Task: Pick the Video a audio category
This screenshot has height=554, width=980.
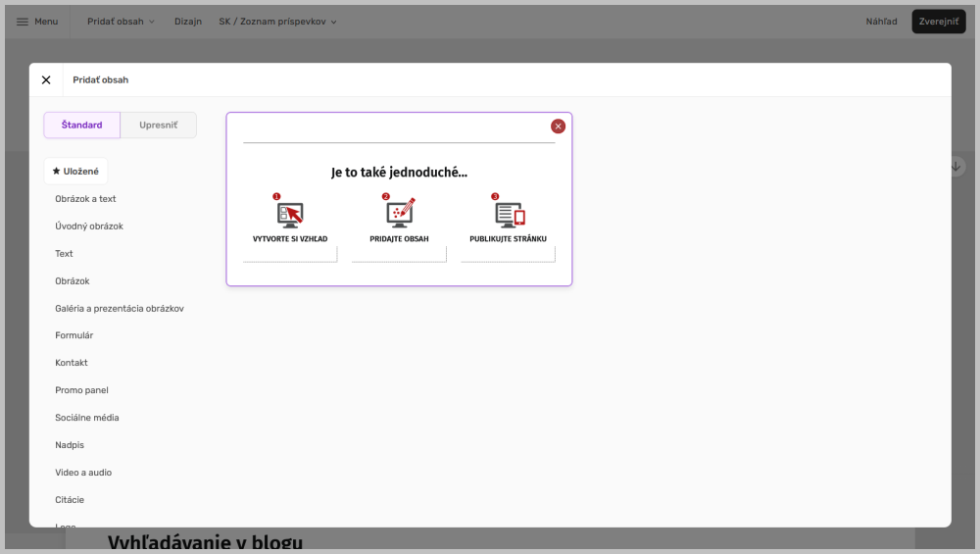Action: coord(83,473)
